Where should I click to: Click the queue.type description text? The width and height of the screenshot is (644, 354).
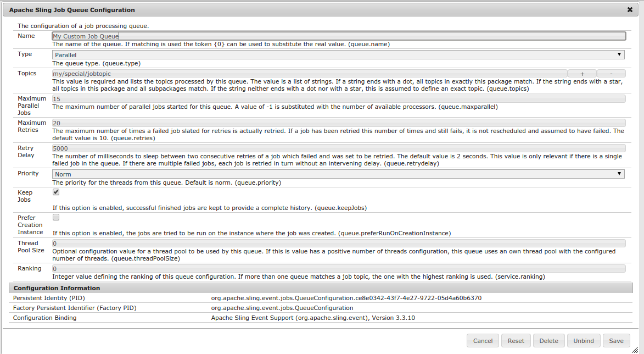coord(96,63)
